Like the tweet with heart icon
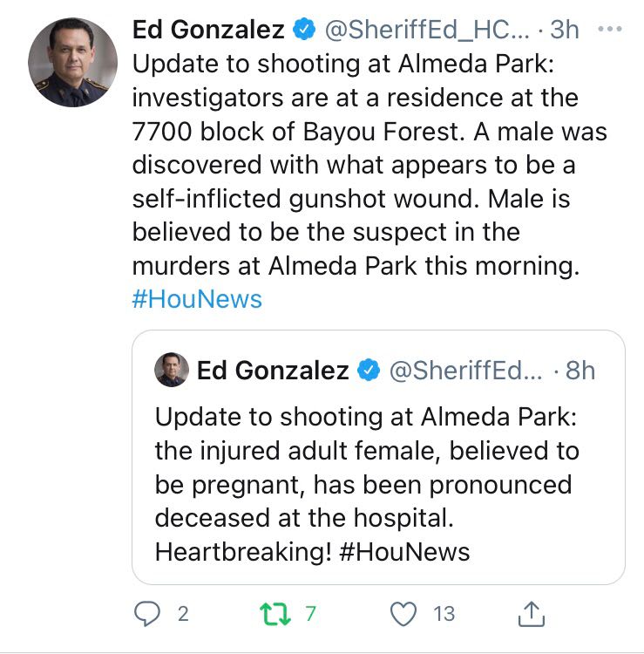This screenshot has width=644, height=654. (403, 614)
